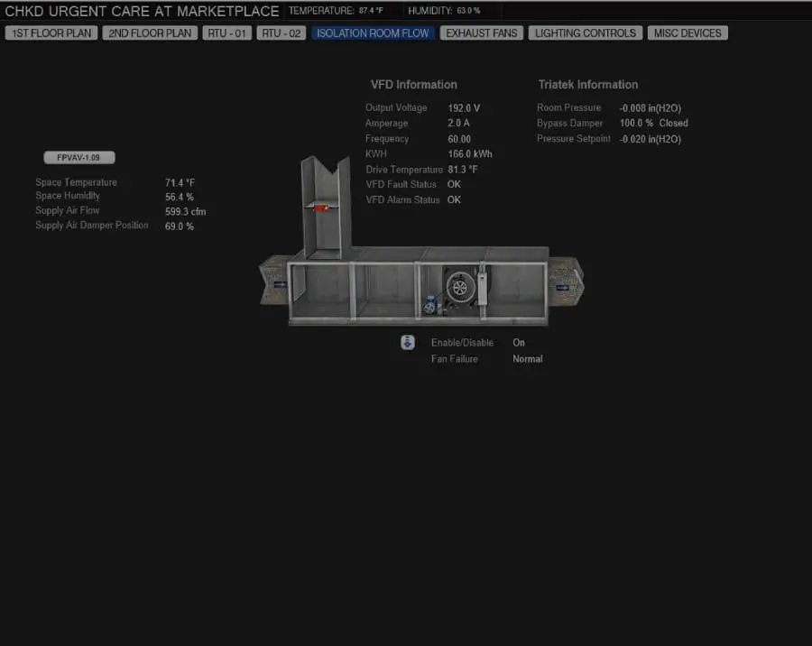Viewport: 812px width, 646px height.
Task: Show the LIGHTING CONTROLS page
Action: (586, 33)
